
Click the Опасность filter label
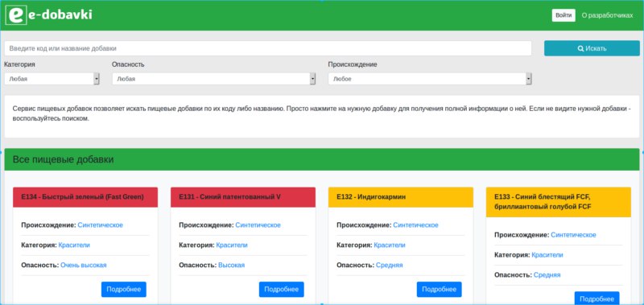(x=128, y=64)
